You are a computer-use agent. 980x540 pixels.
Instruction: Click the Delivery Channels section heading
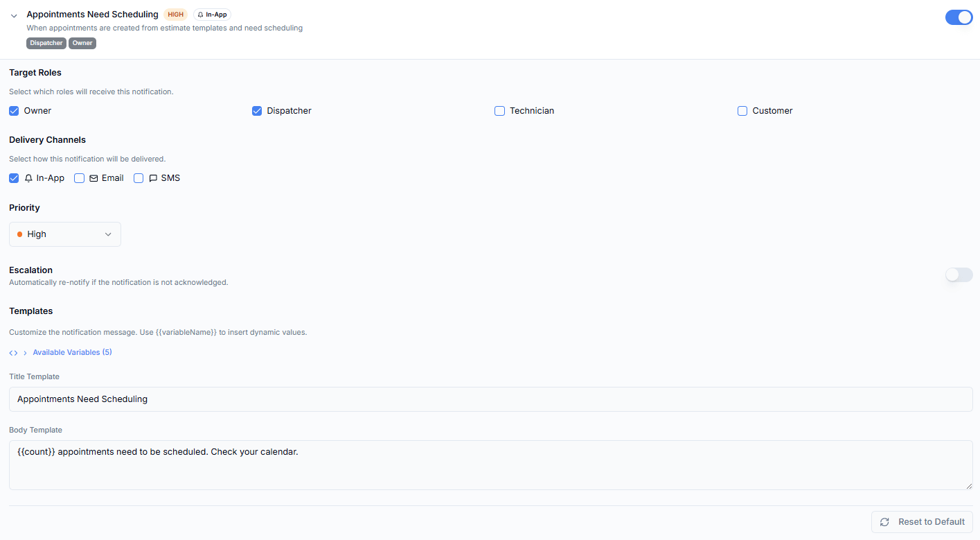click(47, 140)
